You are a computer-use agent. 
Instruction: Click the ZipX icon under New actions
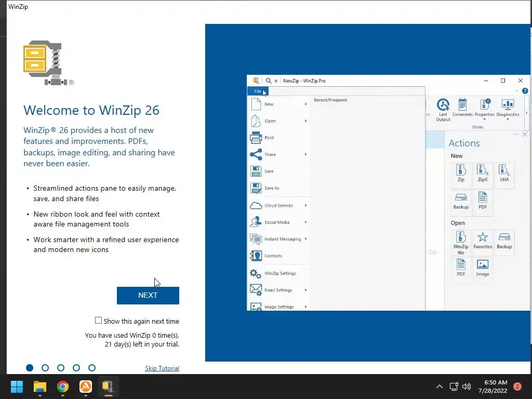(x=483, y=170)
